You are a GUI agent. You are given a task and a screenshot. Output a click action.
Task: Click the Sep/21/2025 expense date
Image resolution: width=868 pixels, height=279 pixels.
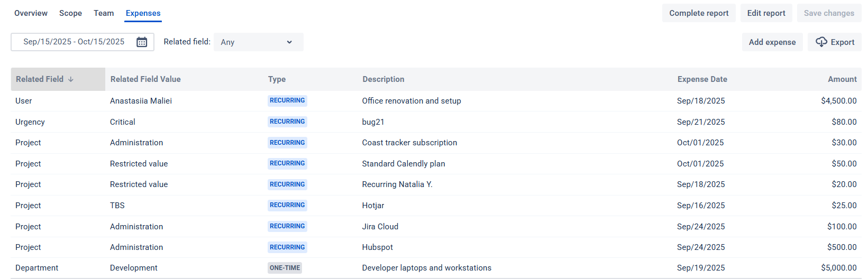(x=701, y=122)
